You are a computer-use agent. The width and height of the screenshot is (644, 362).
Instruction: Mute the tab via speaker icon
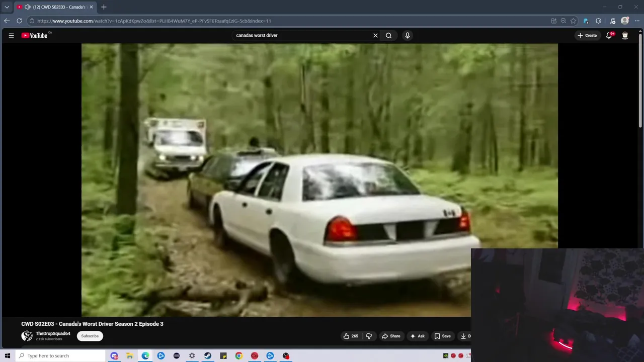tap(27, 7)
